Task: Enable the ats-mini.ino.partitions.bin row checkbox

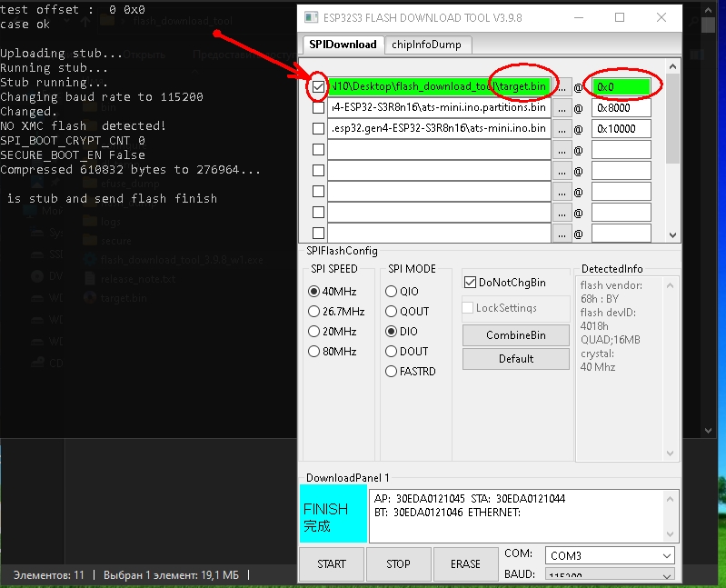Action: click(318, 107)
